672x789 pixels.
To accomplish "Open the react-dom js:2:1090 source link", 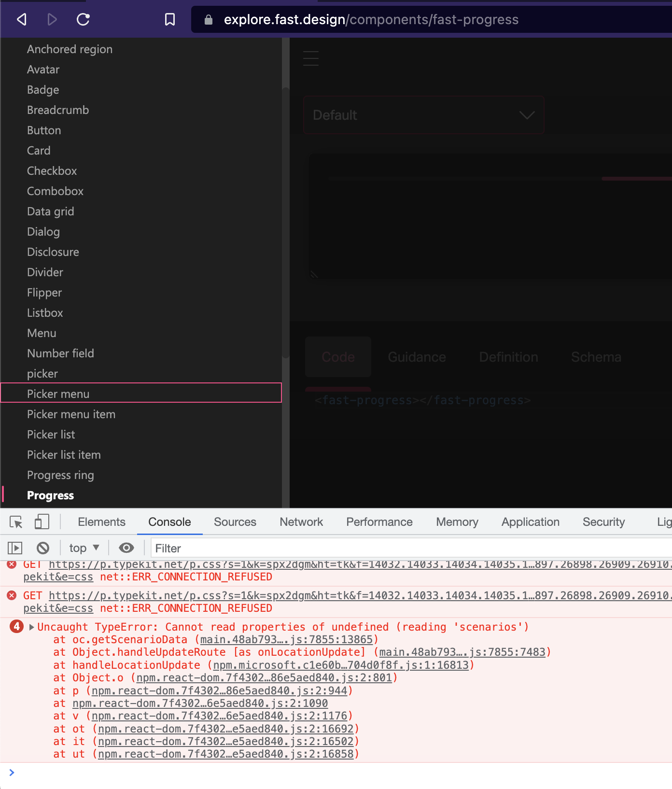I will point(200,703).
